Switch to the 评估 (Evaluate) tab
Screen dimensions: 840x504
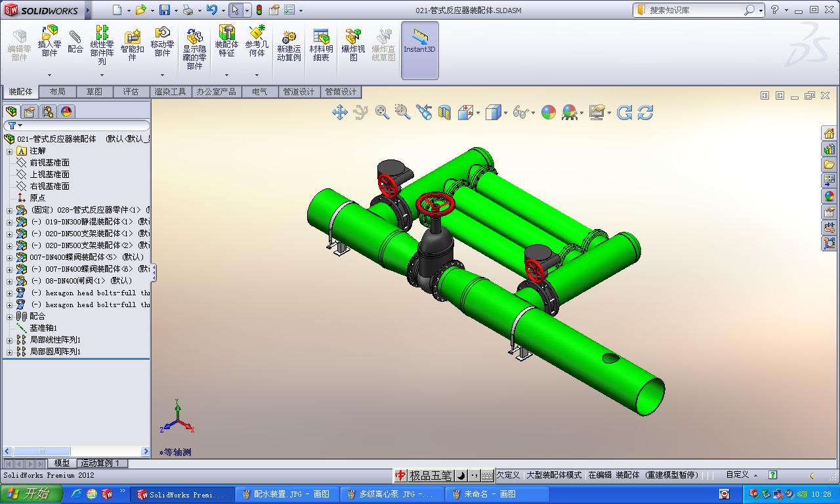131,92
